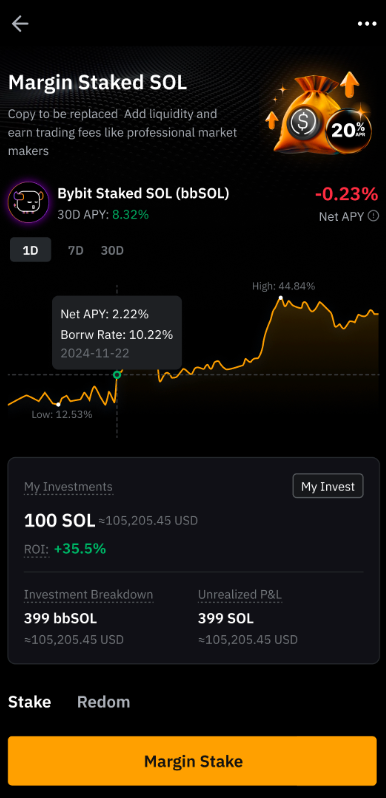Screen dimensions: 386x798
Task: Open the Net APY info icon
Action: click(x=373, y=216)
